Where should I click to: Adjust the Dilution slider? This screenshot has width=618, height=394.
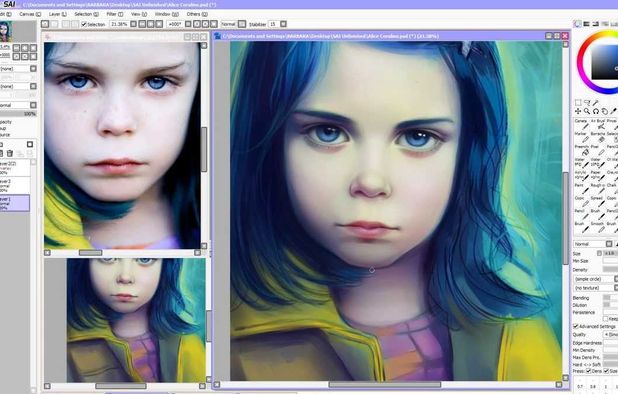pos(611,305)
